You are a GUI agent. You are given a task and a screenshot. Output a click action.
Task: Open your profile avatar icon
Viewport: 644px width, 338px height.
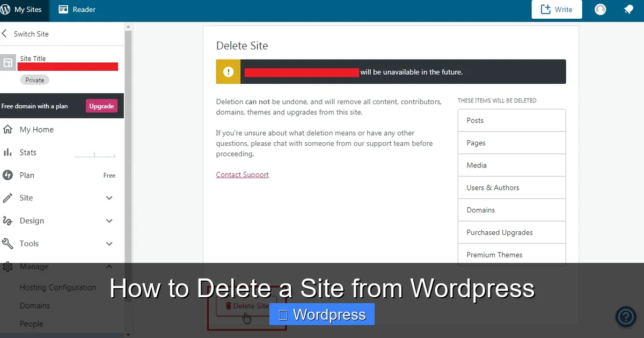click(x=600, y=9)
